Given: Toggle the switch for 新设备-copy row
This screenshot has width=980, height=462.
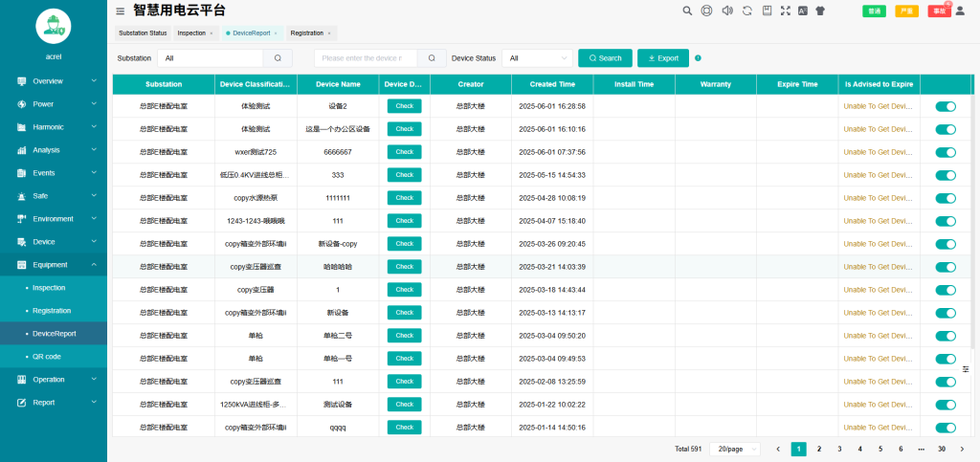Looking at the screenshot, I should pos(946,244).
